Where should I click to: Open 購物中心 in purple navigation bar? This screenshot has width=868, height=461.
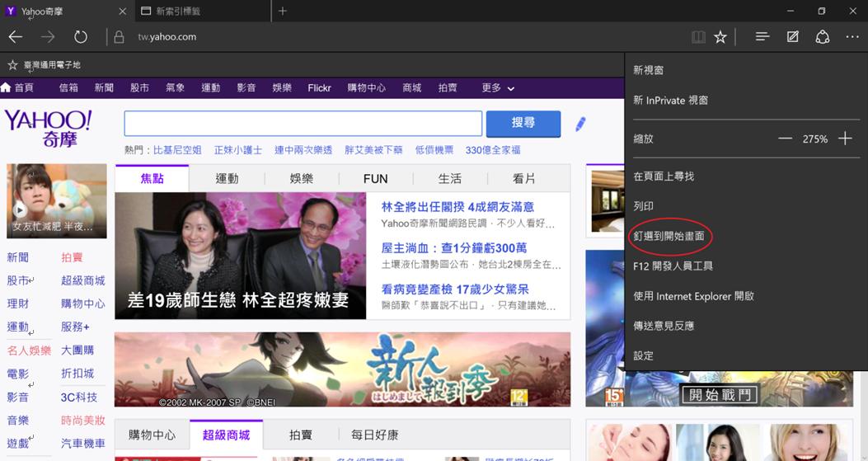pos(367,87)
